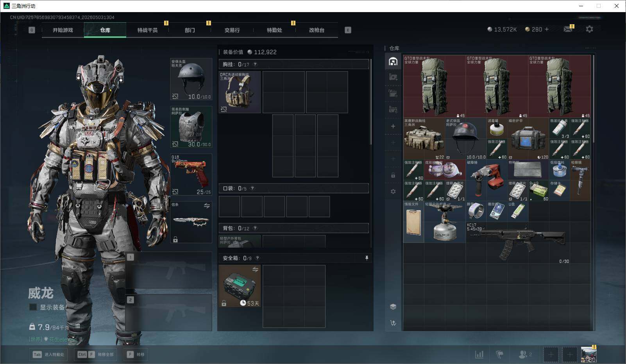Select the 破障锤 drill item in the warehouse
The height and width of the screenshot is (364, 626).
[486, 180]
